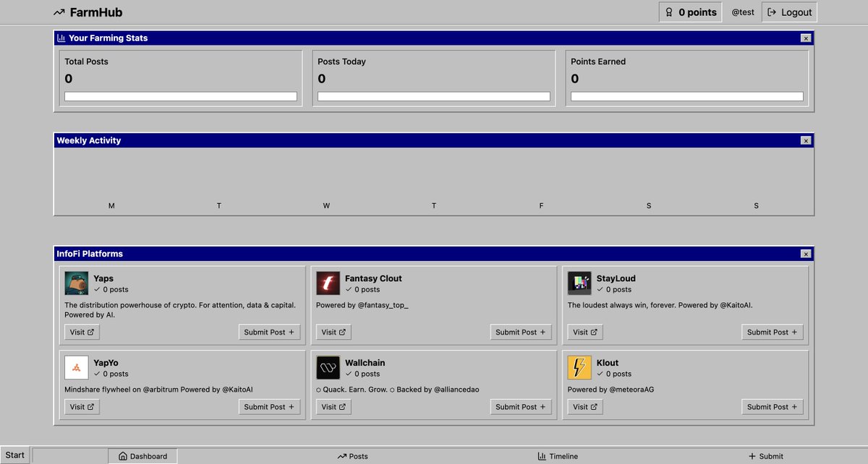868x464 pixels.
Task: Visit the Klout platform
Action: click(x=585, y=407)
